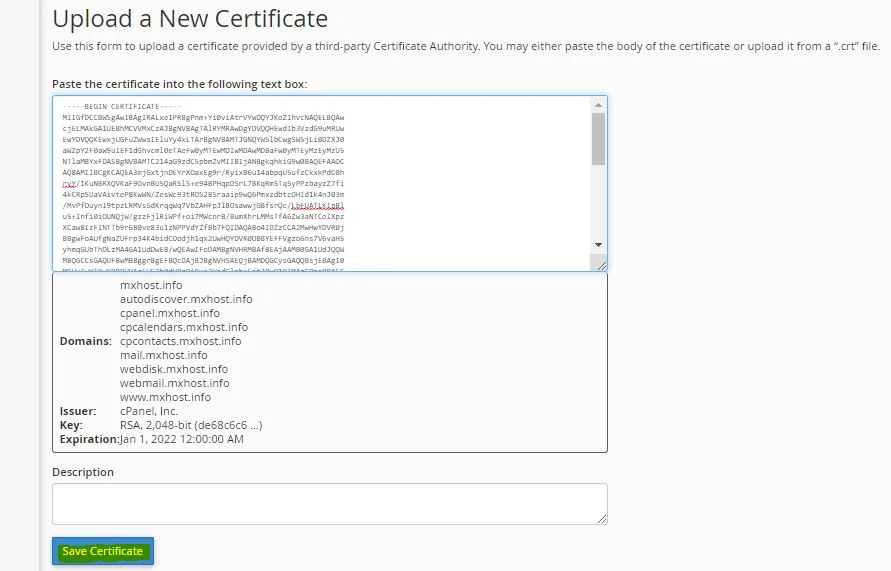The image size is (891, 571).
Task: Click the mail.mxhost.info domain
Action: coord(164,355)
